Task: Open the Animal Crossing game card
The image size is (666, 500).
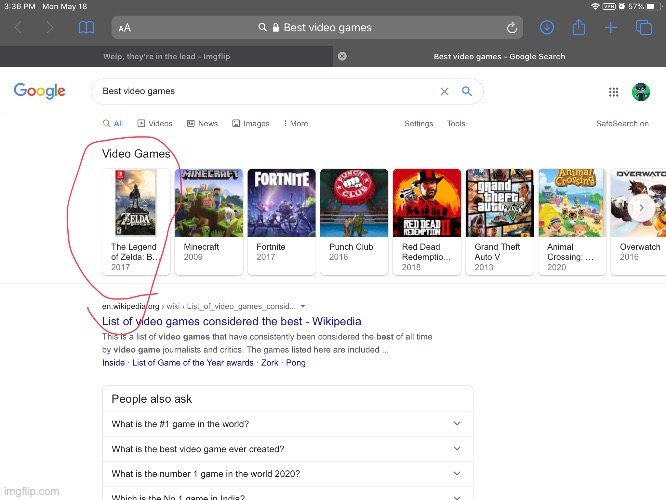Action: tap(572, 222)
